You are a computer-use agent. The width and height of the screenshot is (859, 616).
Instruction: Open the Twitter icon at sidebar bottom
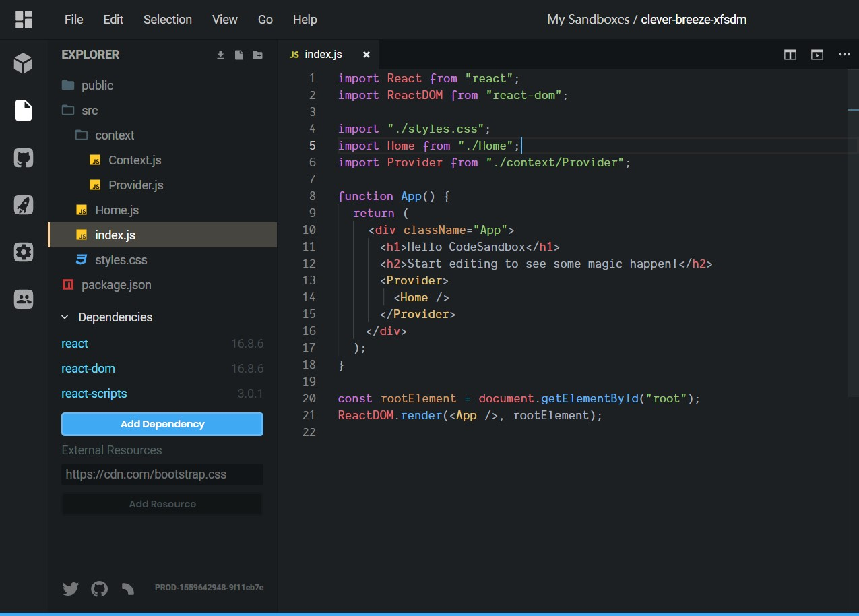pyautogui.click(x=71, y=588)
